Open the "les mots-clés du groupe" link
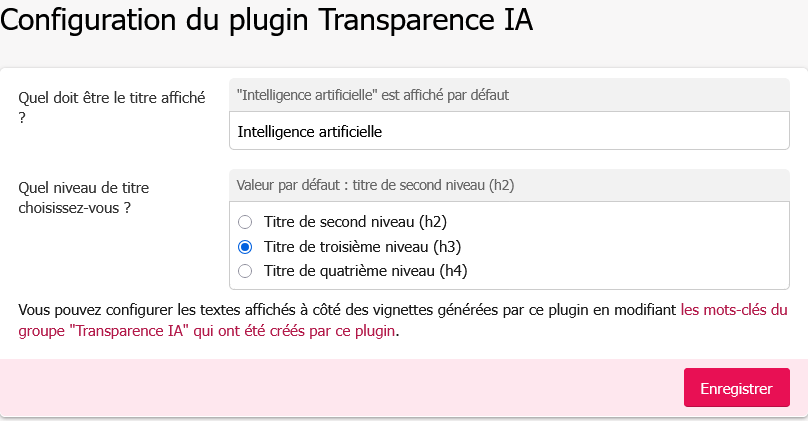The image size is (808, 421). 734,310
